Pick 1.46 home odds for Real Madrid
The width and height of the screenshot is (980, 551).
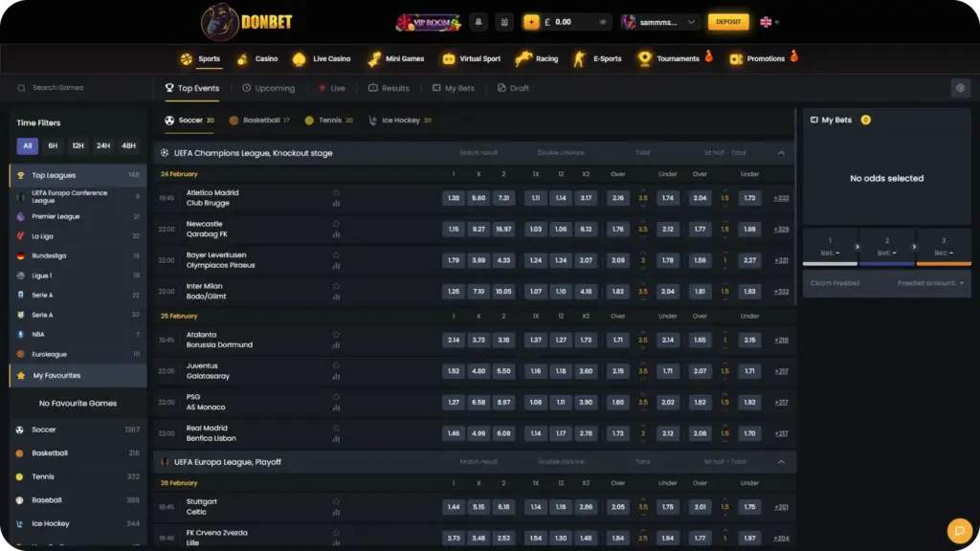pyautogui.click(x=454, y=433)
